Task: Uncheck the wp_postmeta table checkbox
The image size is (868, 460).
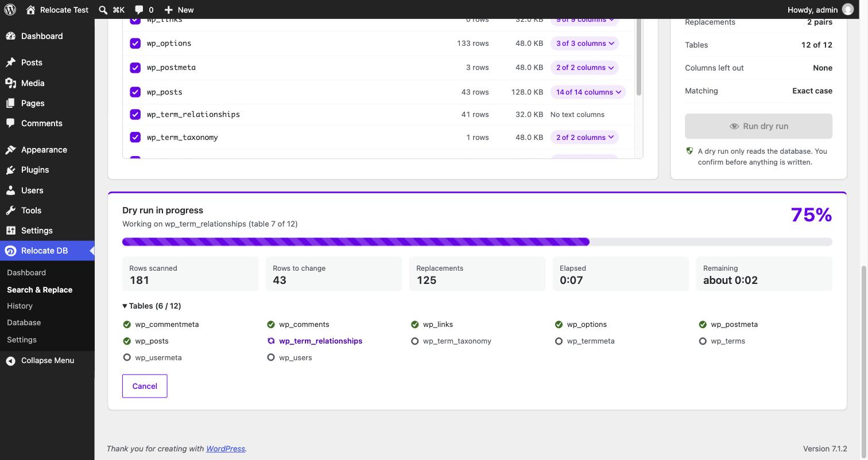Action: point(135,68)
